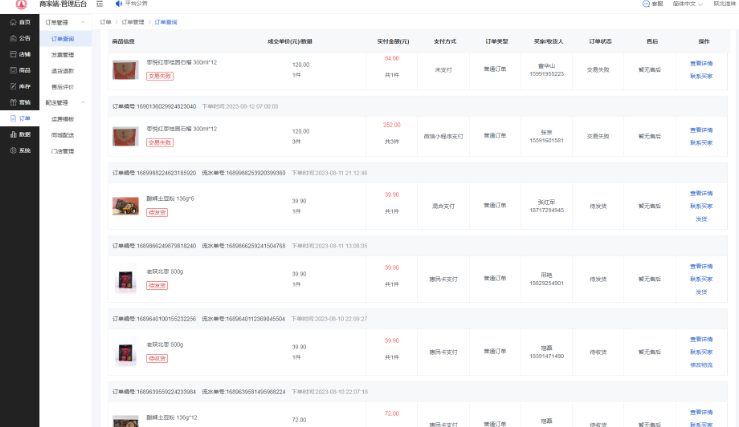The image size is (739, 427).
Task: Go to 同城配送 submenu item
Action: (x=63, y=135)
